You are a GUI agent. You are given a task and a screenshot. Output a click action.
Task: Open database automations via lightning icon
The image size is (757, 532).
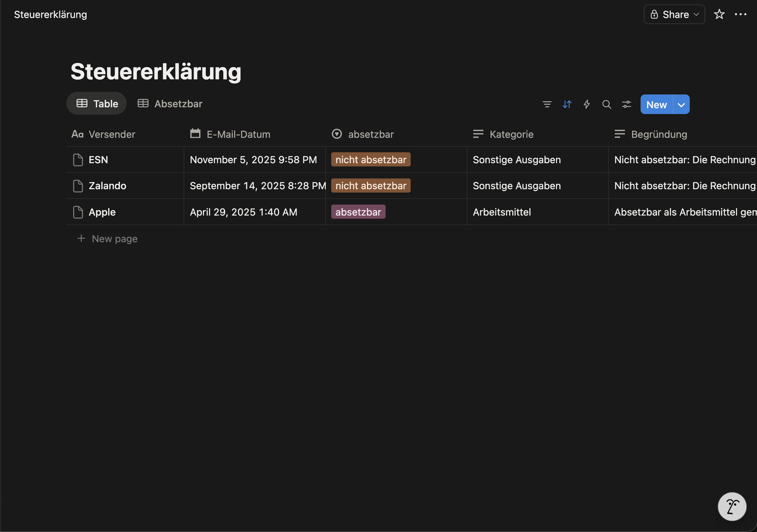click(587, 104)
